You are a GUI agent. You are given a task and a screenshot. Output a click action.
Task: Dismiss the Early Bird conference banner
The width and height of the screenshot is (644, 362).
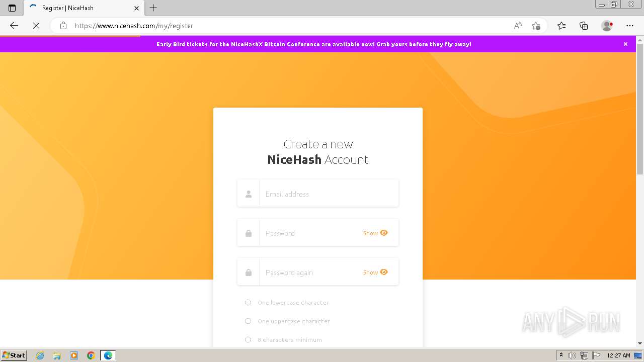625,44
